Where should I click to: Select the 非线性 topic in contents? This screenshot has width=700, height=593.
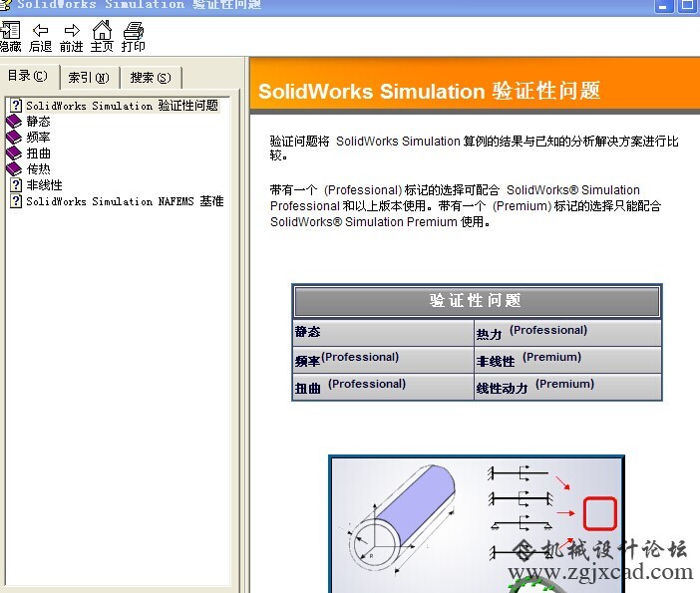click(x=44, y=185)
